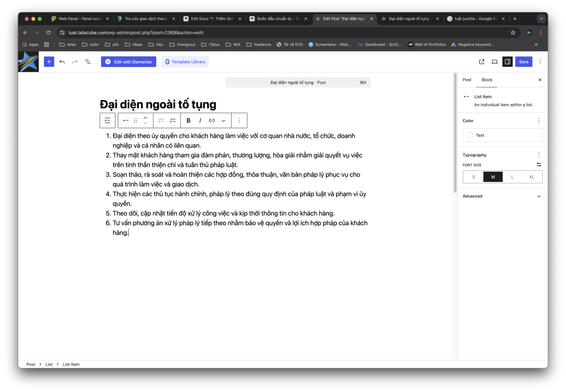This screenshot has width=566, height=392.
Task: Open the Text color picker
Action: (x=502, y=135)
